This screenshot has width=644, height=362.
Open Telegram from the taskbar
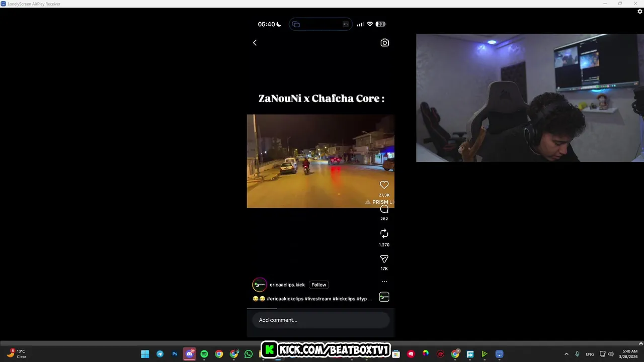pos(160,354)
